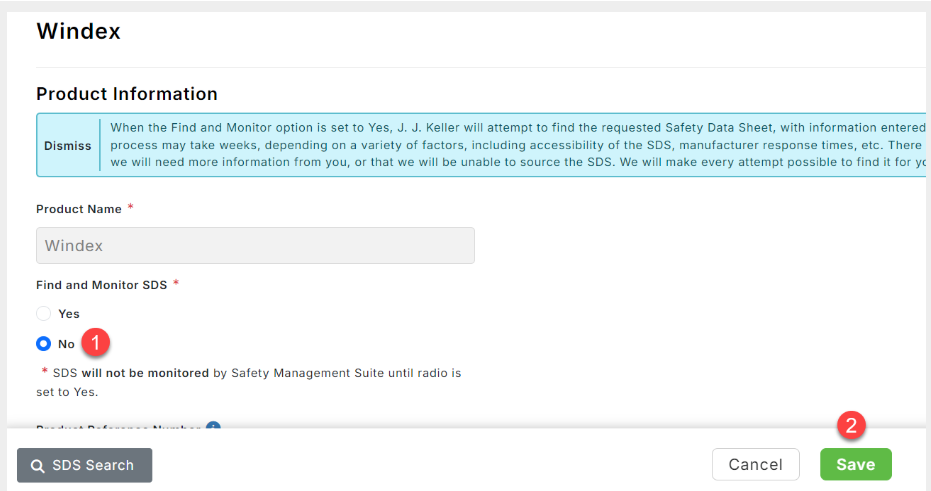Image resolution: width=931 pixels, height=491 pixels.
Task: Cancel the product edit
Action: pyautogui.click(x=756, y=464)
